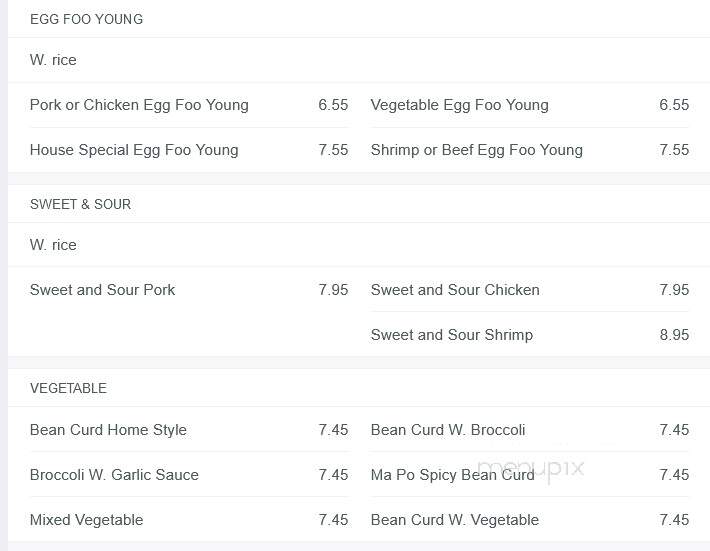
Task: Select Sweet and Sour Pork
Action: [x=102, y=290]
